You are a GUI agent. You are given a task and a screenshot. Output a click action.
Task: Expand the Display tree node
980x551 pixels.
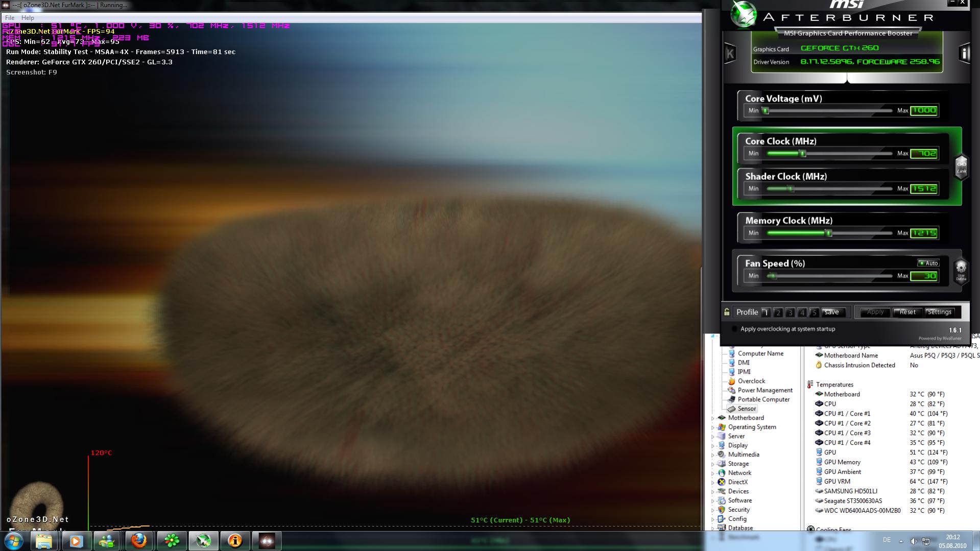click(x=713, y=446)
